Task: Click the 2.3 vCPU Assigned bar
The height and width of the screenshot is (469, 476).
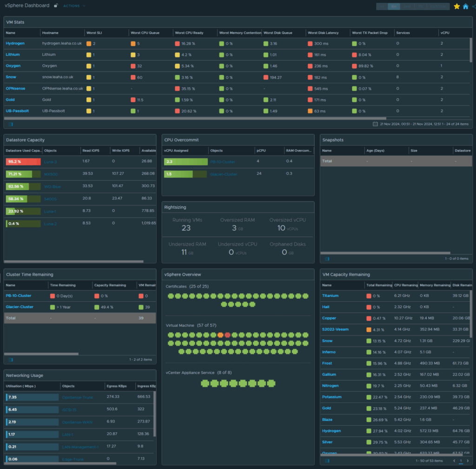Action: 186,162
